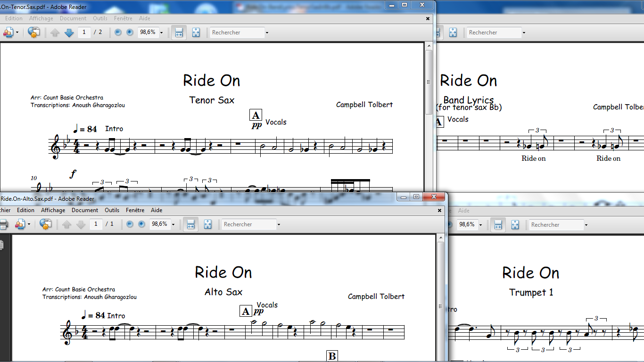Screen dimensions: 644x362
Task: Click the 98,6% zoom field in Tenor Sax window
Action: (148, 33)
